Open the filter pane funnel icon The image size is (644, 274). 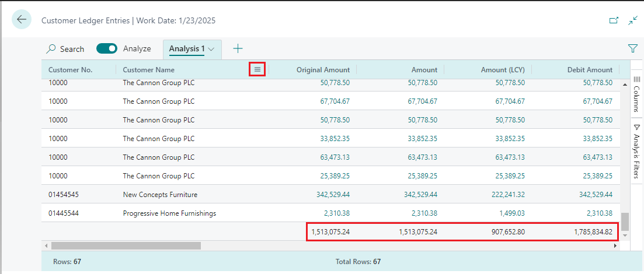point(632,48)
